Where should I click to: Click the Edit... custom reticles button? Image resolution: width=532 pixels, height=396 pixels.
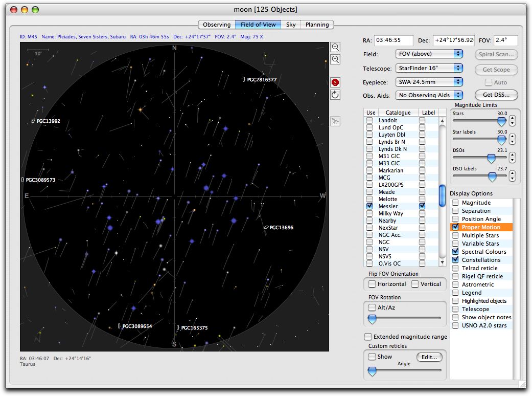[429, 357]
